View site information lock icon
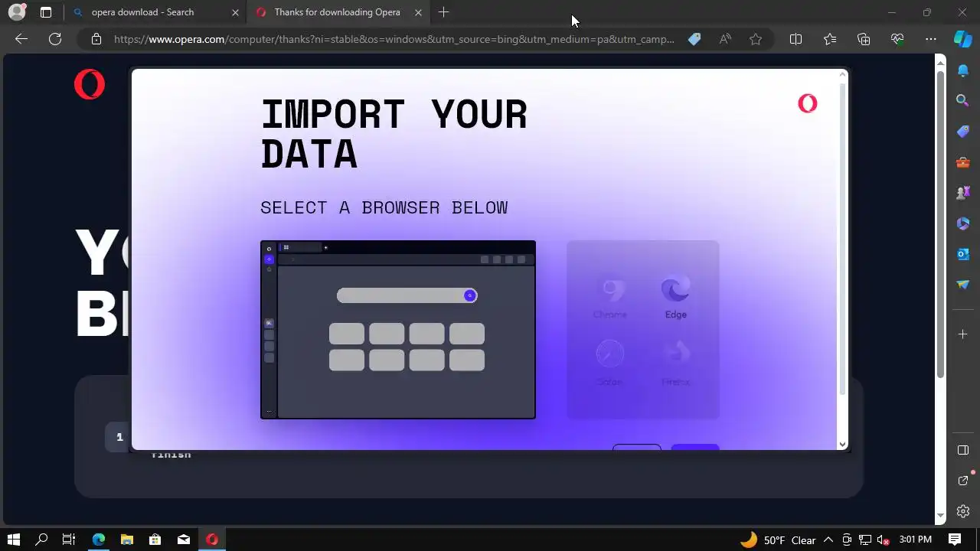This screenshot has height=551, width=980. click(x=96, y=39)
